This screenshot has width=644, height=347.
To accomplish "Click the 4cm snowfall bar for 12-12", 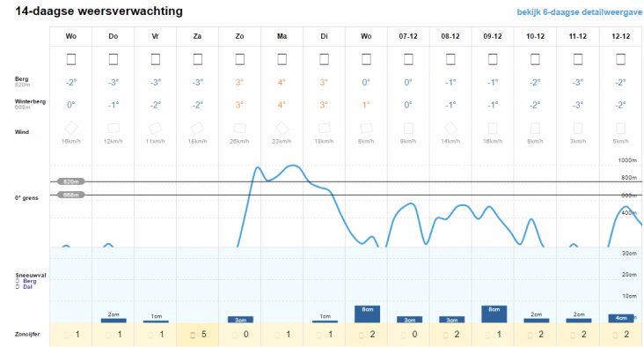I will (621, 318).
